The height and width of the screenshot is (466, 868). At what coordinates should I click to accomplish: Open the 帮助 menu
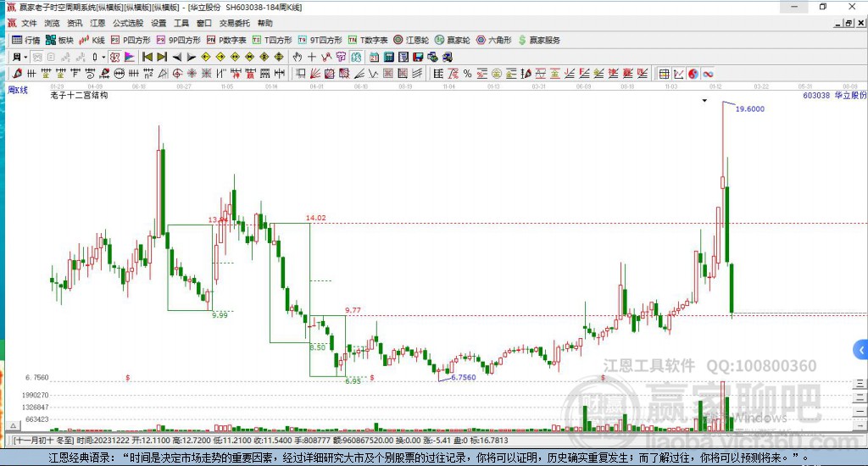264,23
